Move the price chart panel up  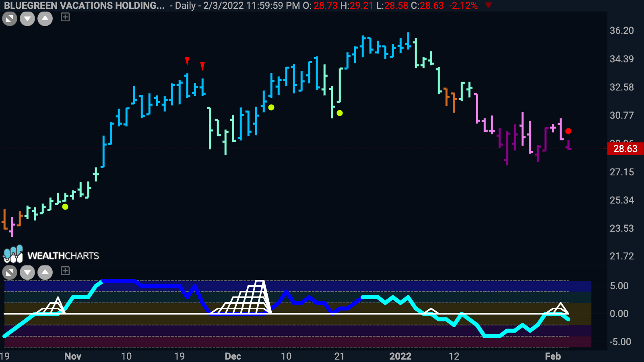point(45,19)
